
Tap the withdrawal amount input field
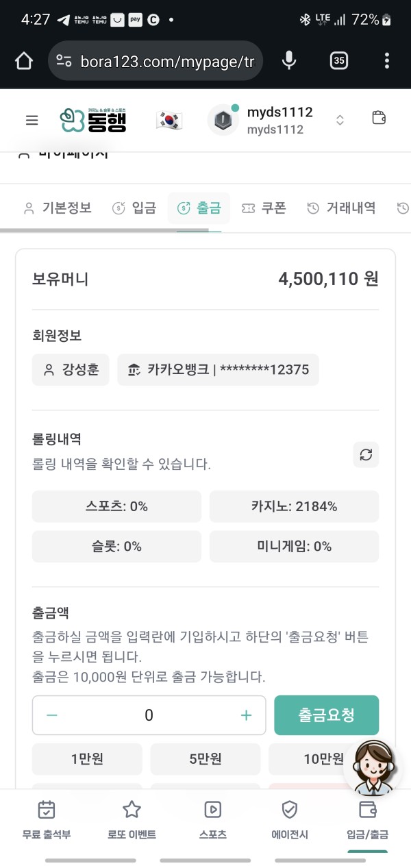tap(149, 715)
